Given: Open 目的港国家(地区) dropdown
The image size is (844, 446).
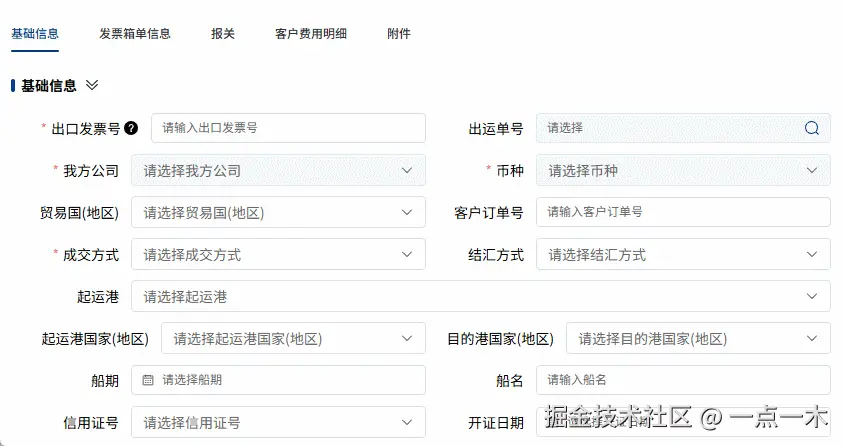Looking at the screenshot, I should click(698, 339).
